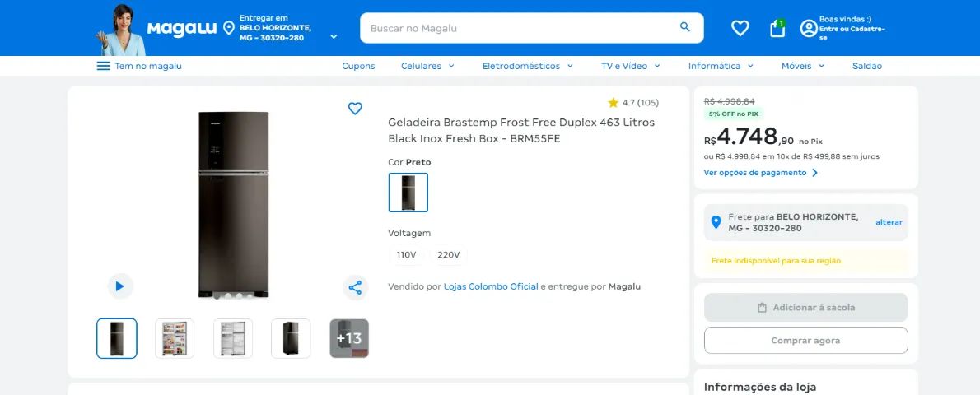Go to Cupons menu item
The width and height of the screenshot is (980, 395).
pos(358,66)
